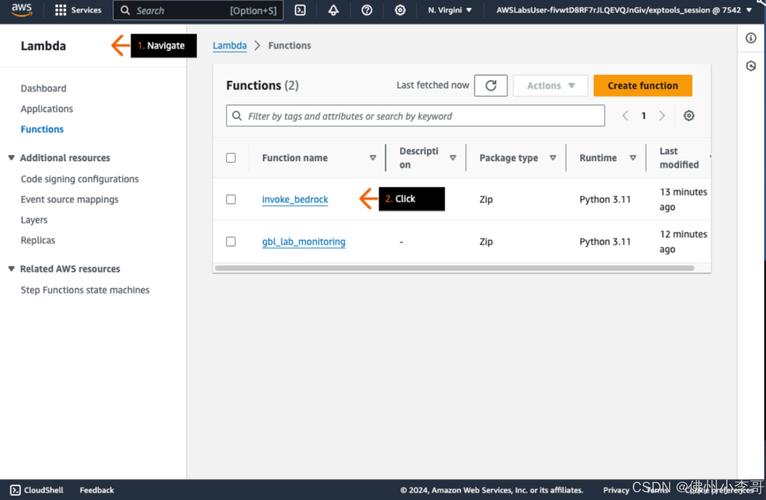Open Dashboard in Lambda sidebar

(x=43, y=88)
